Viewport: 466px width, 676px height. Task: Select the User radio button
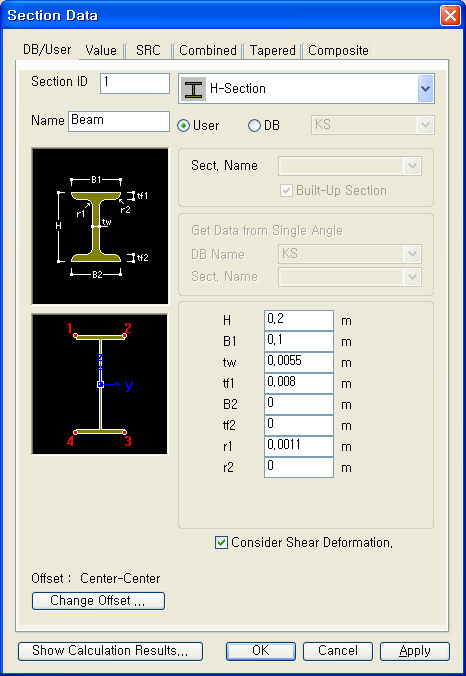point(184,126)
